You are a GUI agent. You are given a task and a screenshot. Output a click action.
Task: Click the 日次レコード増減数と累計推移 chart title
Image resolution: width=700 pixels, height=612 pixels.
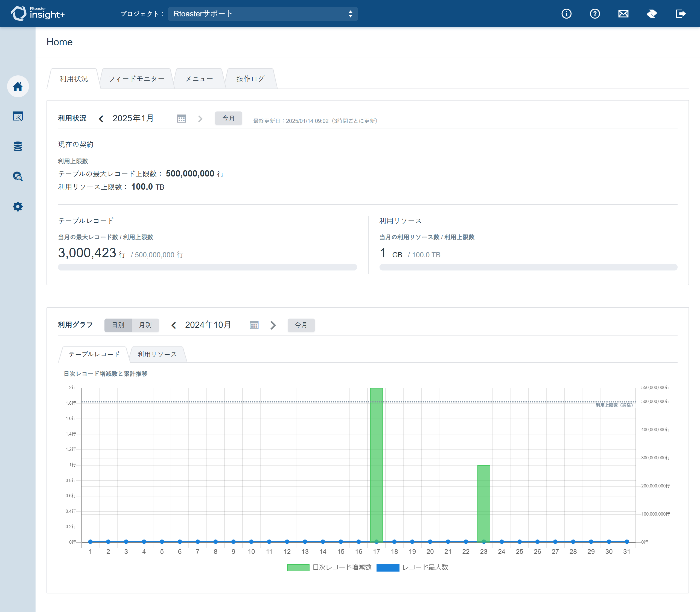pyautogui.click(x=106, y=374)
